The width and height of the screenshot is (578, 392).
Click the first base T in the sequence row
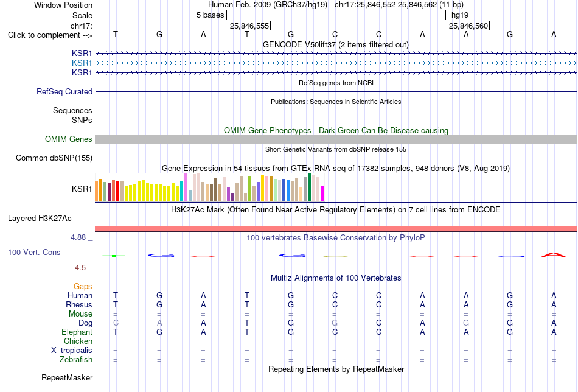[116, 34]
